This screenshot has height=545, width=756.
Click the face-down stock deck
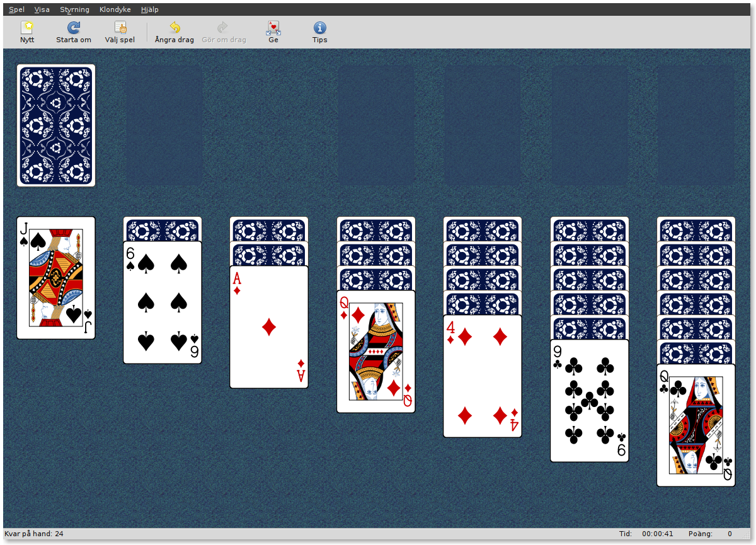[x=56, y=125]
